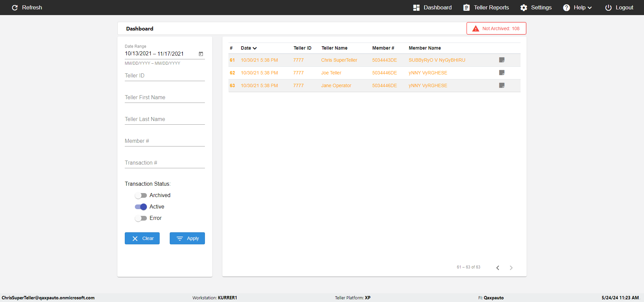Click the Not Archived: 108 alert button
This screenshot has height=302, width=644.
point(496,28)
